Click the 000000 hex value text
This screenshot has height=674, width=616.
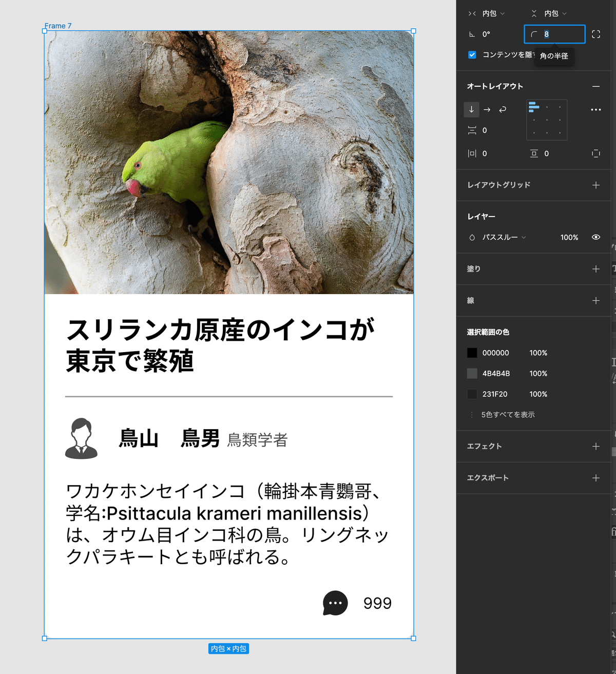point(496,353)
